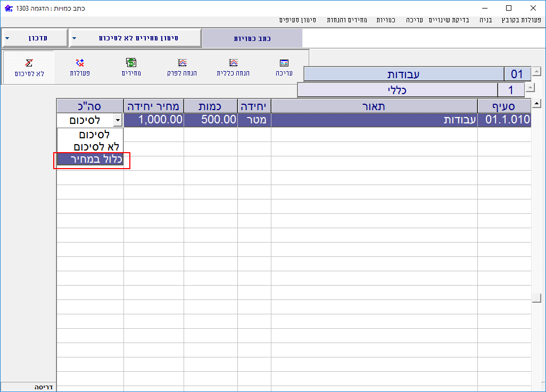Click the table's vertical scrollbar thumb

coord(536,297)
